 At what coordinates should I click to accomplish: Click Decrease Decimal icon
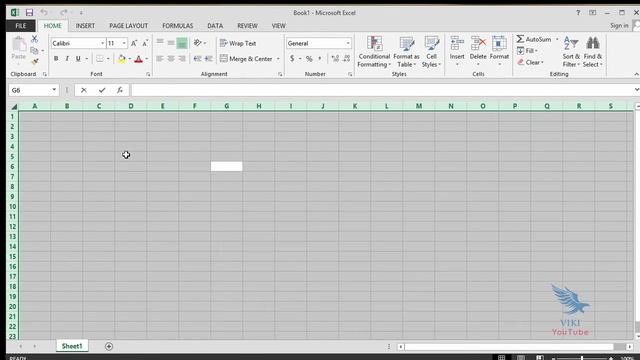coord(347,59)
